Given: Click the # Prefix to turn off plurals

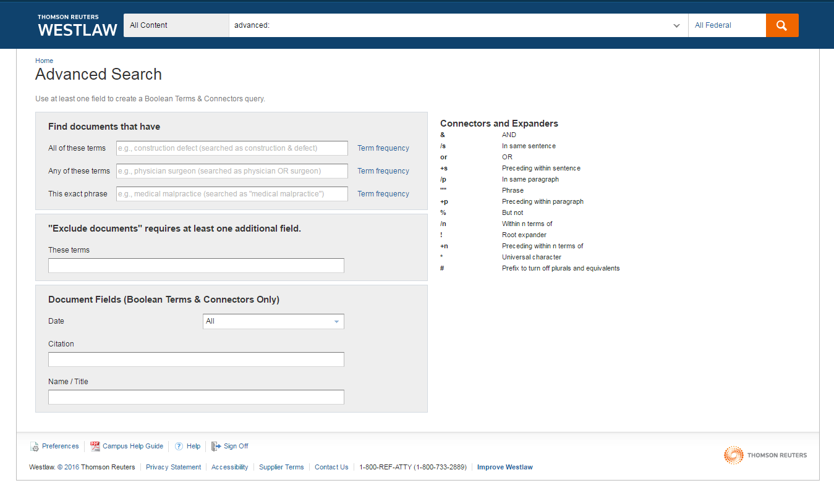Looking at the screenshot, I should point(530,268).
